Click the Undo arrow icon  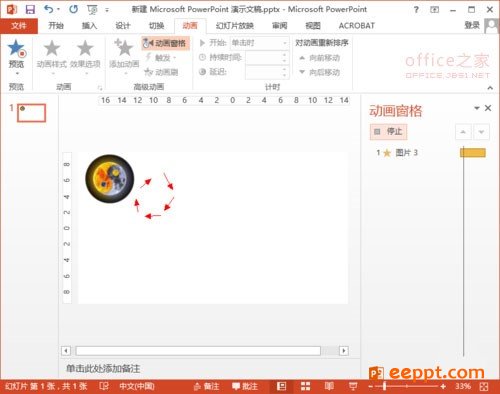pos(49,9)
